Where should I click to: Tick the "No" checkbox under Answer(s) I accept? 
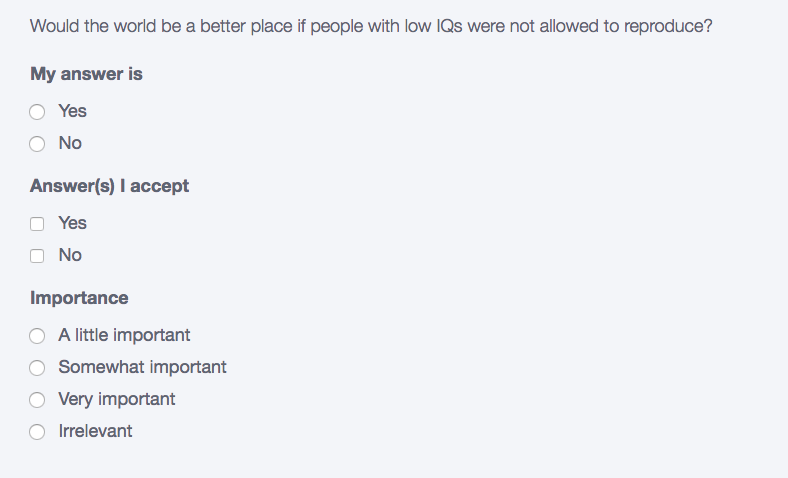pyautogui.click(x=37, y=256)
